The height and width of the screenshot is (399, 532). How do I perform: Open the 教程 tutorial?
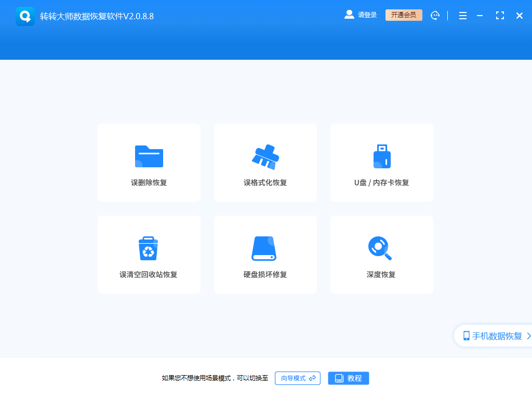pos(348,378)
